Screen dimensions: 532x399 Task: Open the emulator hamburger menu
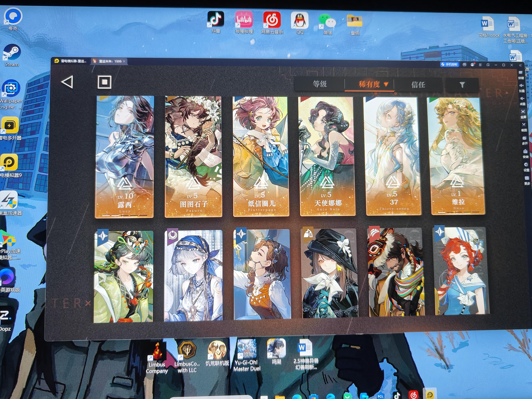pos(480,65)
